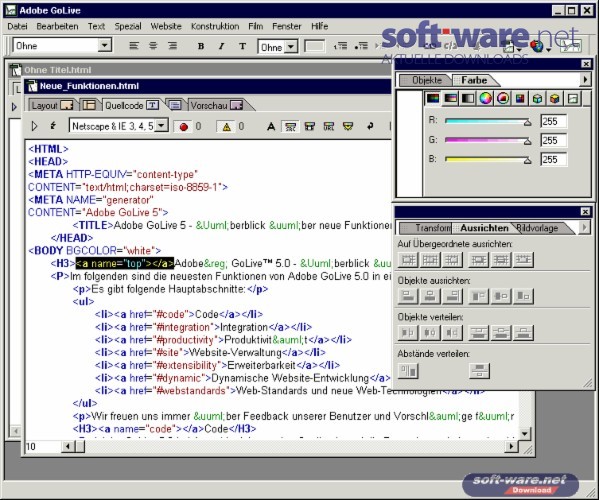Open the Farbe palette flyout arrow
The image size is (599, 500).
pos(585,79)
